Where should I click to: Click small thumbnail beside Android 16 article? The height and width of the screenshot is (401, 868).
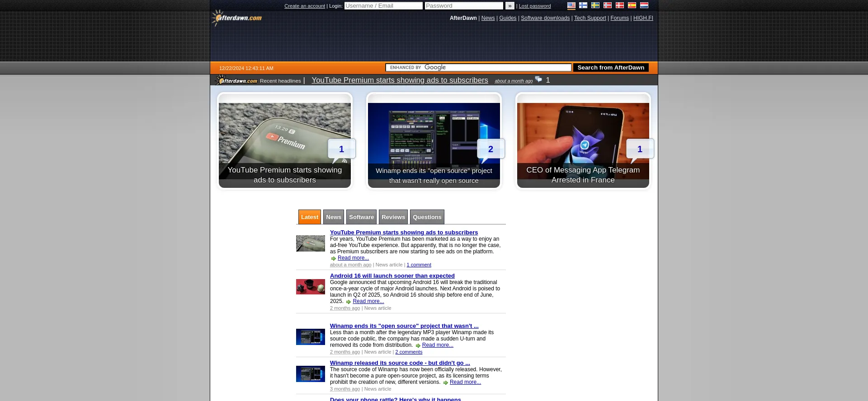tap(311, 287)
